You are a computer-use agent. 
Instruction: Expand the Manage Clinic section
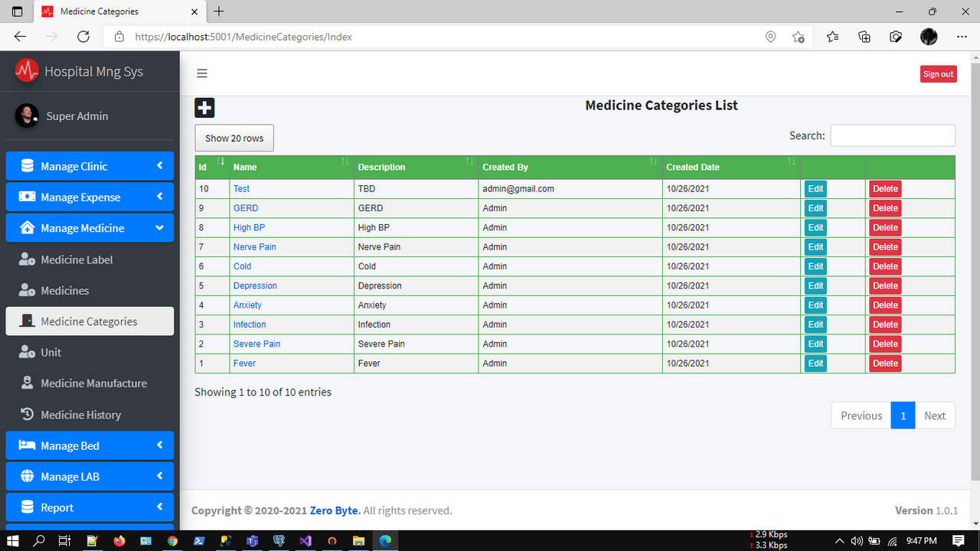tap(90, 166)
